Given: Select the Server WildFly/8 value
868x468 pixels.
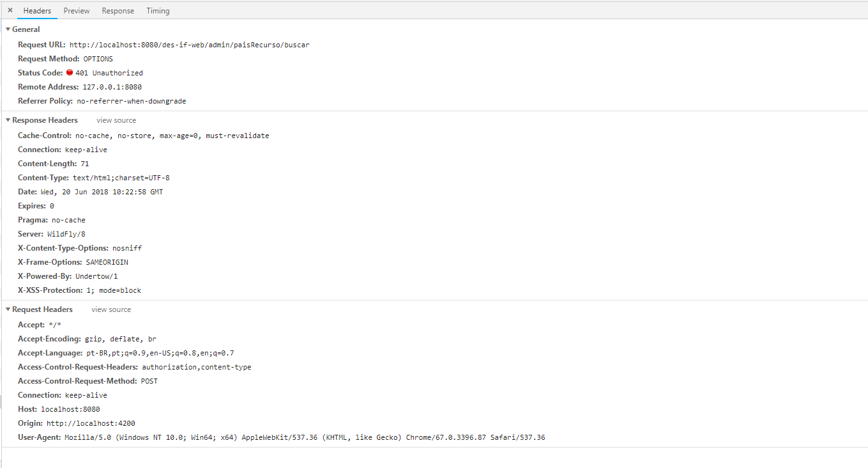Looking at the screenshot, I should click(x=66, y=234).
